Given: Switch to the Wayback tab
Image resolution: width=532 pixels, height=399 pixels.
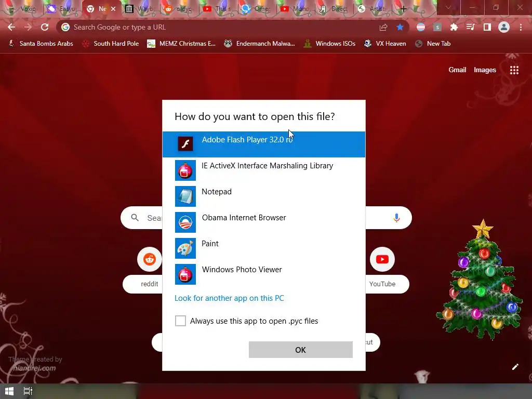Looking at the screenshot, I should [140, 9].
